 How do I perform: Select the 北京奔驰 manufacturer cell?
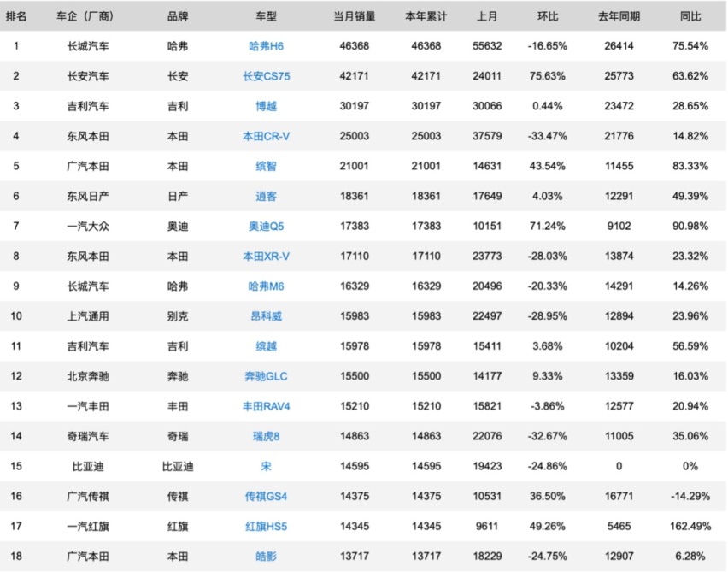tap(88, 376)
